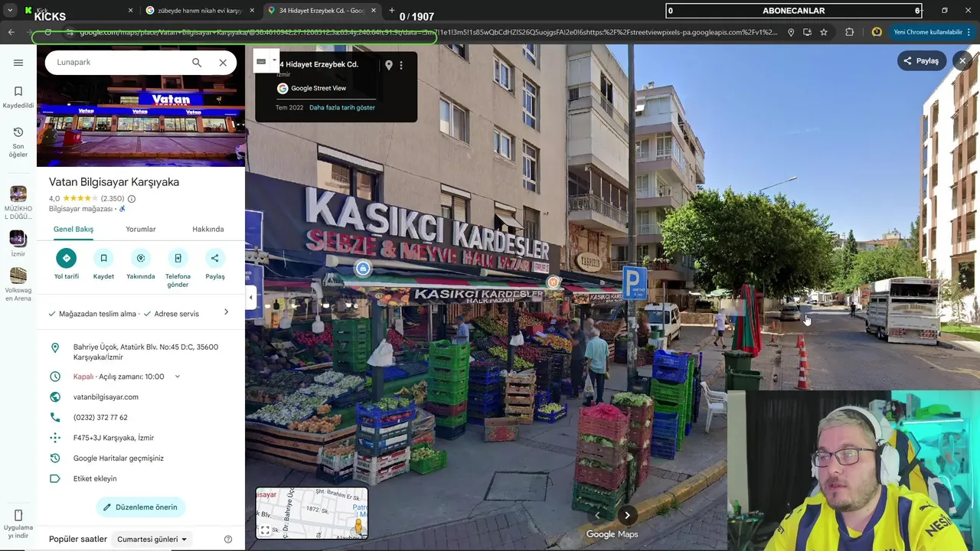Open the Chrome extensions puzzle icon
The image size is (980, 551).
click(850, 32)
